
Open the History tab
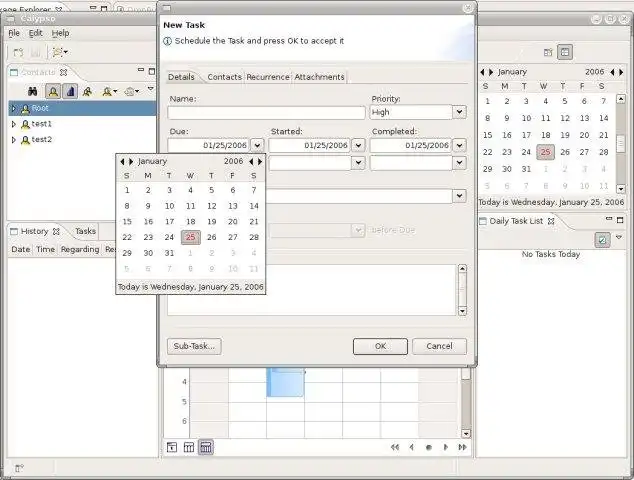point(35,231)
